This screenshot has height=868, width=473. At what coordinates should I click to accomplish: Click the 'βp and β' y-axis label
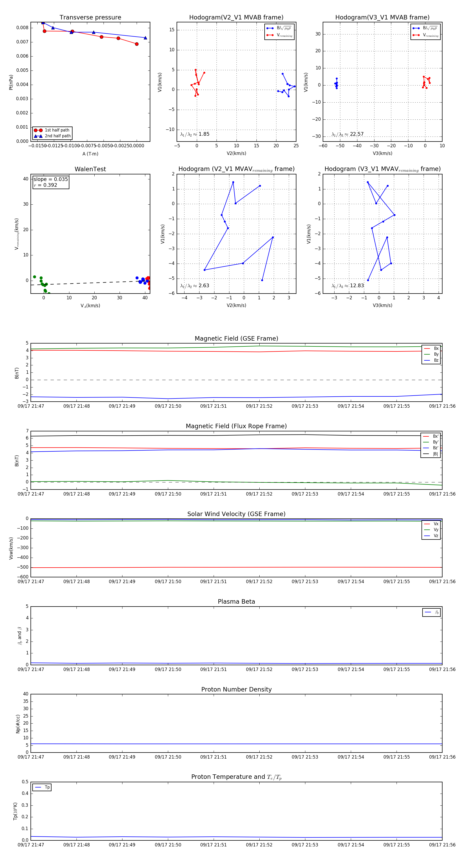(x=19, y=635)
